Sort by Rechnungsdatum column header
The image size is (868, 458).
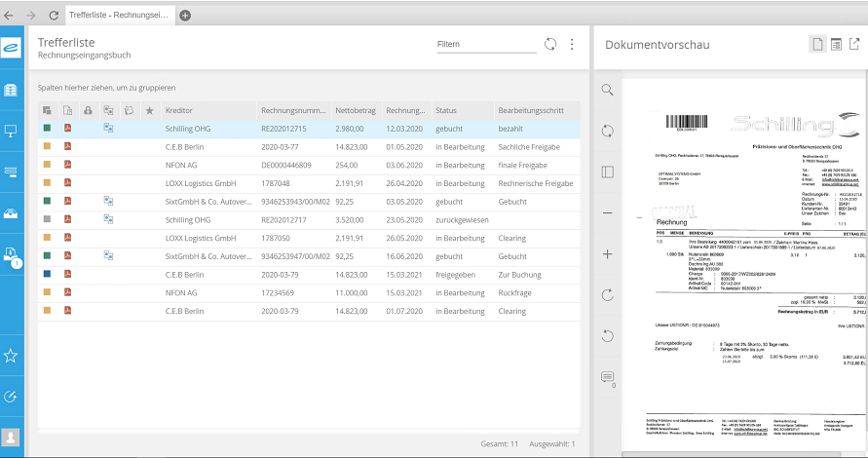[x=405, y=111]
